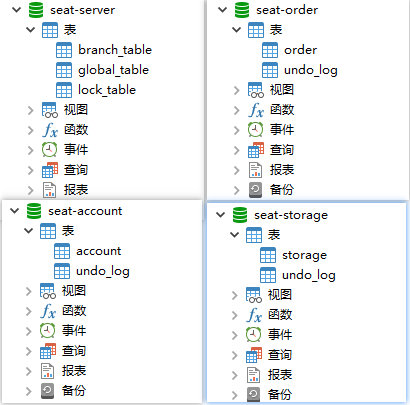The image size is (410, 405).
Task: Click the views icon under seat-storage
Action: (254, 295)
